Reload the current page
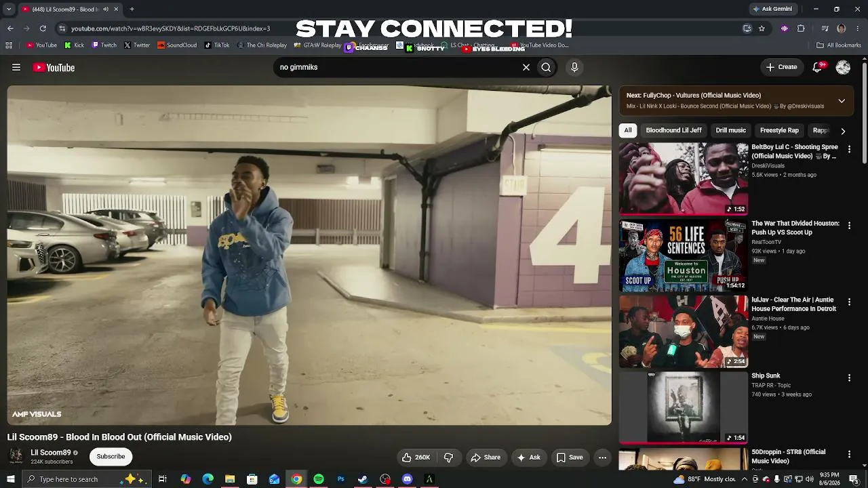Screen dimensions: 868x488 coord(43,28)
